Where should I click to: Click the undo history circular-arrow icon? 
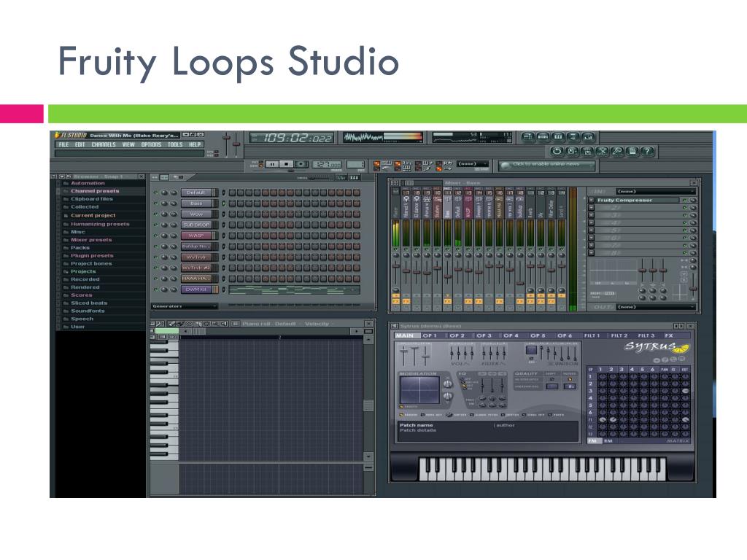tap(557, 152)
